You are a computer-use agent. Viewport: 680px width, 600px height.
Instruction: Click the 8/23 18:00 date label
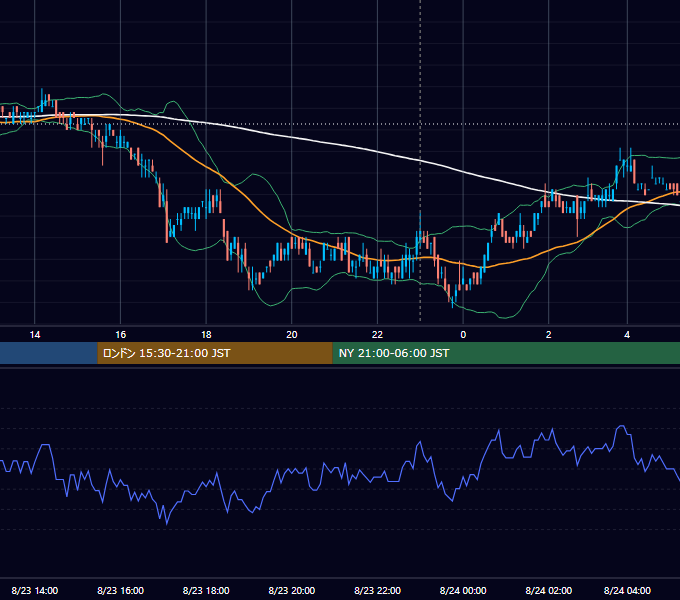pos(206,590)
